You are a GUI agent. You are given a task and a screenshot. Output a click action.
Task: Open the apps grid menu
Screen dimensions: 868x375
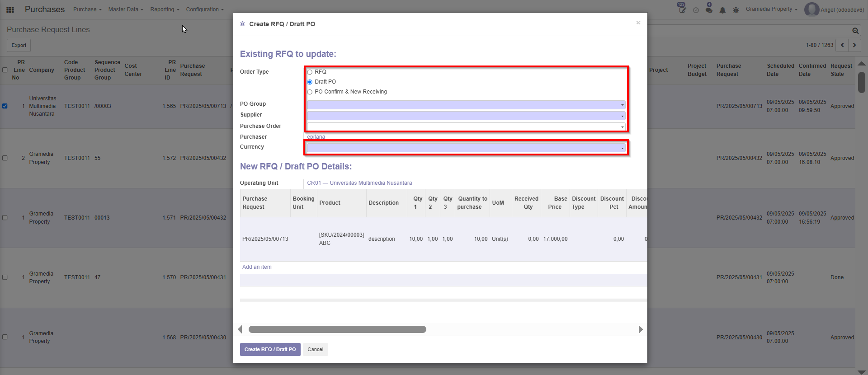(x=10, y=9)
